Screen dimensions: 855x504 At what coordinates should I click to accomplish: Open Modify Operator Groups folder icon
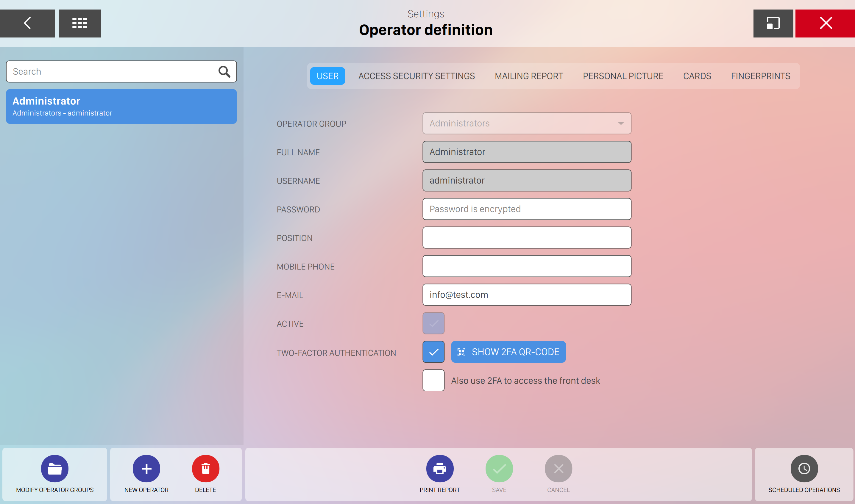point(54,468)
